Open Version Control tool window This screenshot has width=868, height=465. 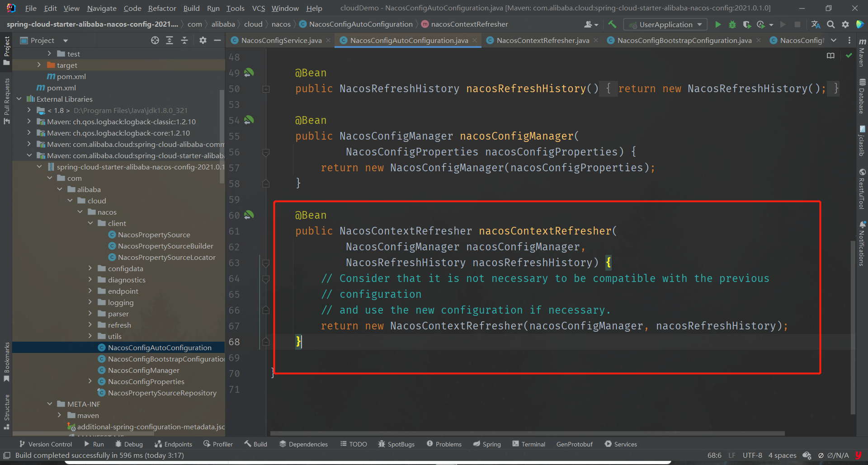45,444
